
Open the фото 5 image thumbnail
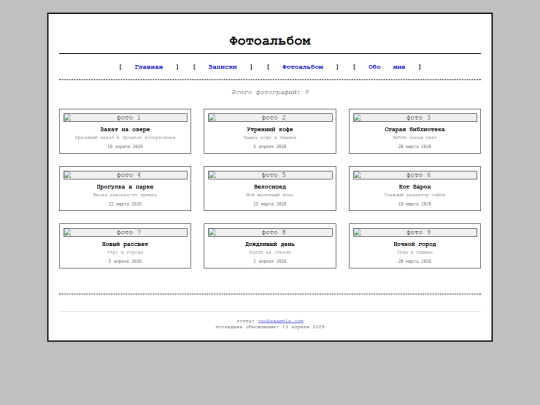(x=270, y=175)
